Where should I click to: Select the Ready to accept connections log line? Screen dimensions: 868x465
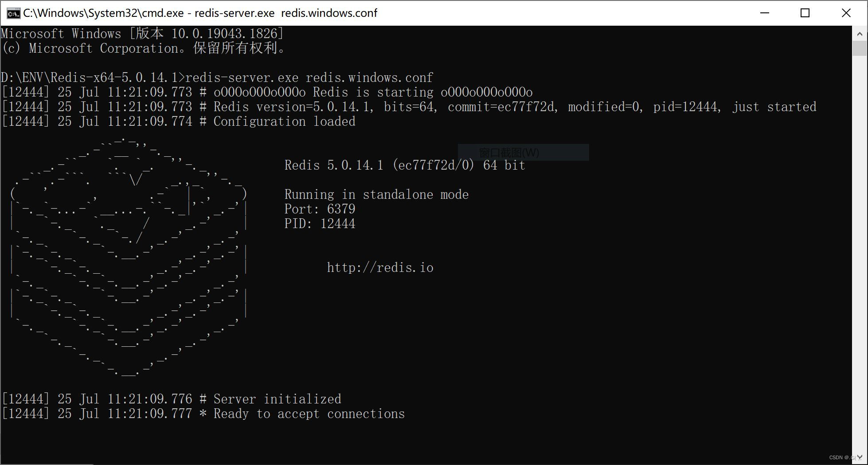click(x=202, y=413)
